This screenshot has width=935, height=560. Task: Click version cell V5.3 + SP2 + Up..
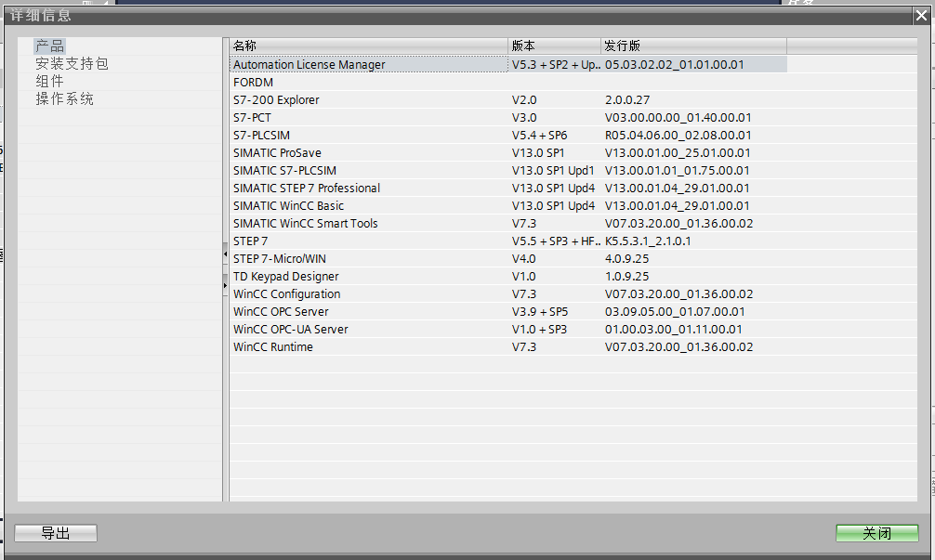point(555,64)
